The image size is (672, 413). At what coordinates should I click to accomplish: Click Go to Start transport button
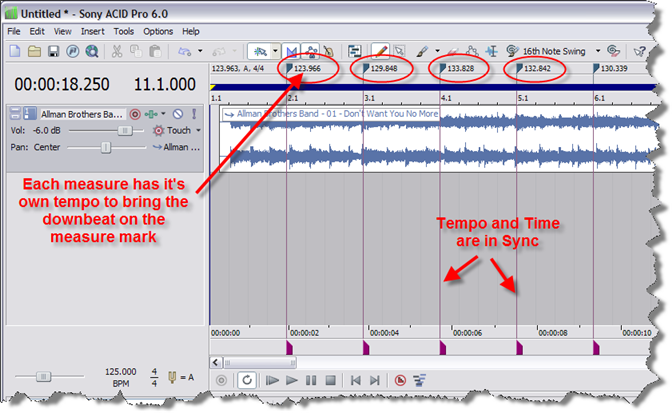point(354,380)
